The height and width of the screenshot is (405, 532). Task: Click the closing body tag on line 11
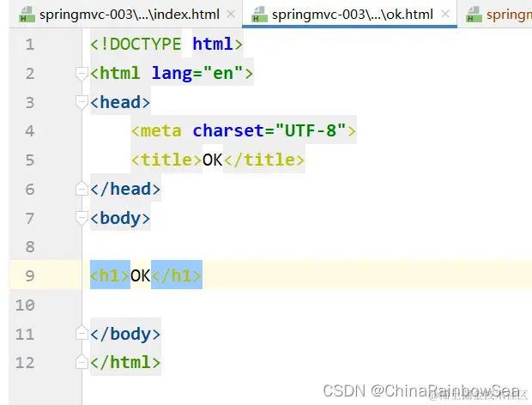125,334
